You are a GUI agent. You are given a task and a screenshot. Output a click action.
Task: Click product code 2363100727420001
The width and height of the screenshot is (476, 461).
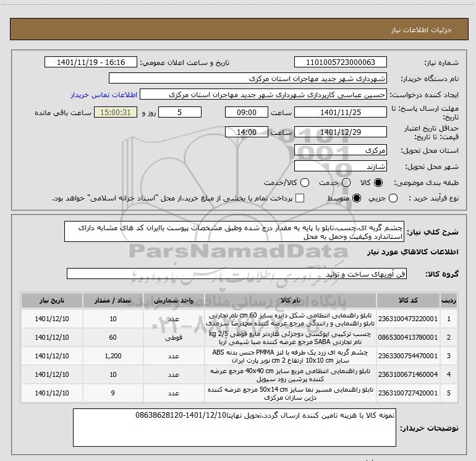(408, 393)
